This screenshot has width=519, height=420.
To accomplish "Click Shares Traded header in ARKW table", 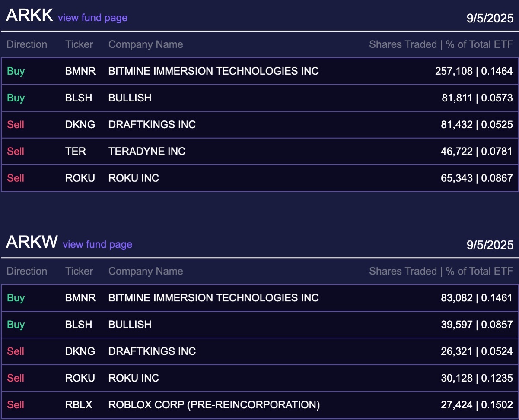I will click(403, 271).
